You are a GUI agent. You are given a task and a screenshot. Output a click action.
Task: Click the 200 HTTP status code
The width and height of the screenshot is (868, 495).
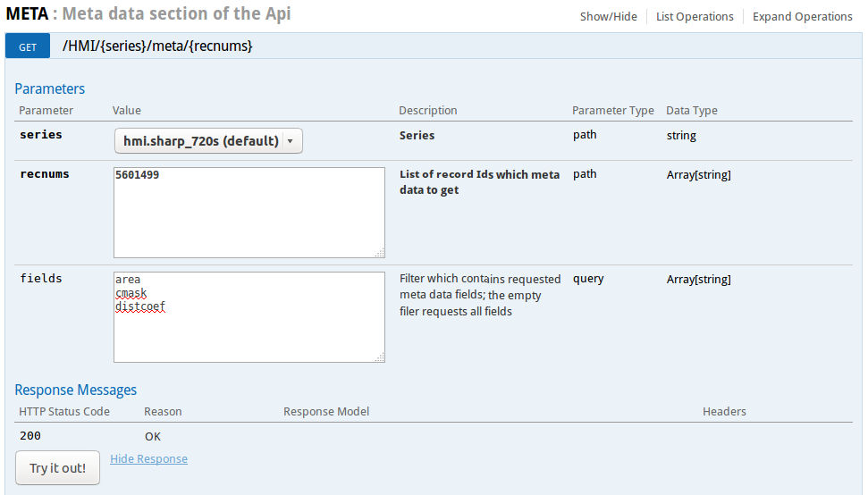tap(30, 436)
